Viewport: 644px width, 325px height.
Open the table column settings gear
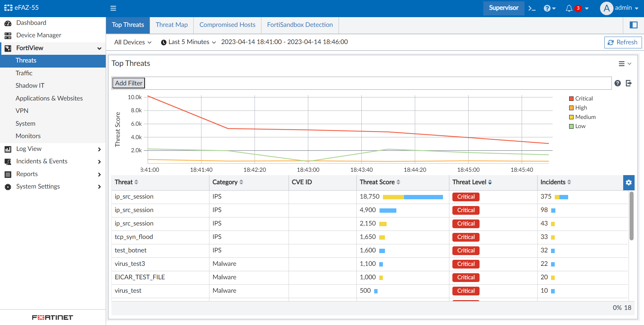(x=629, y=182)
